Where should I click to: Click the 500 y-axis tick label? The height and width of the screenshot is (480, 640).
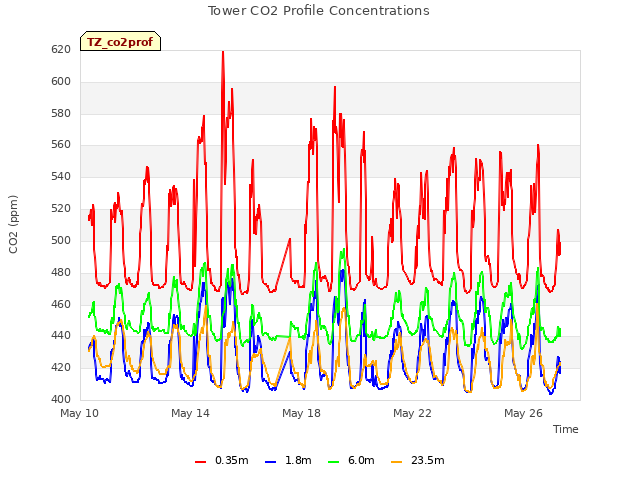[61, 240]
